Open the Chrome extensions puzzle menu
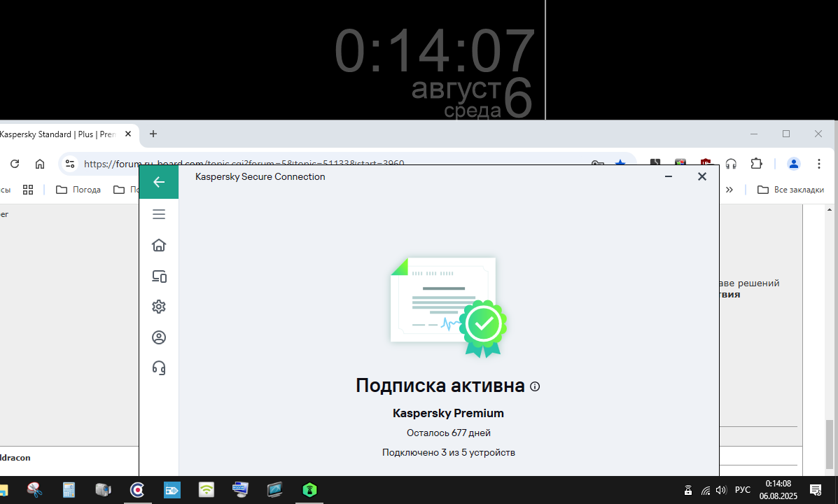 [x=756, y=164]
